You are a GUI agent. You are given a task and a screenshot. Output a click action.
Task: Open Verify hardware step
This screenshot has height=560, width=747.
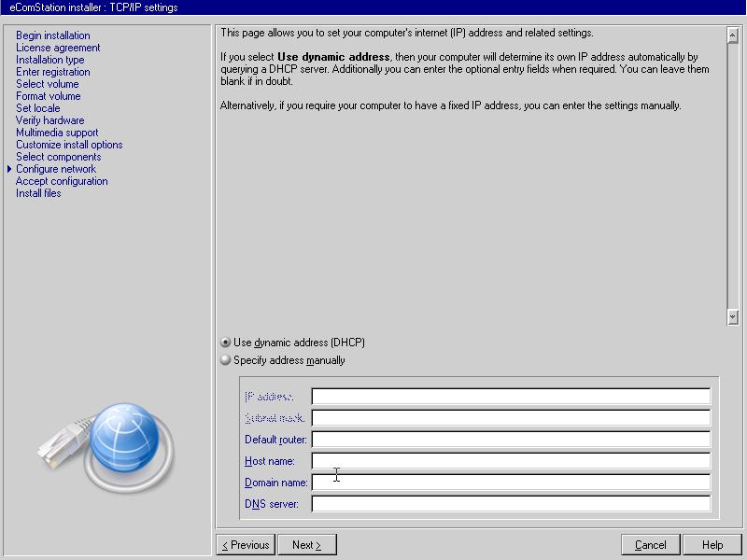50,120
